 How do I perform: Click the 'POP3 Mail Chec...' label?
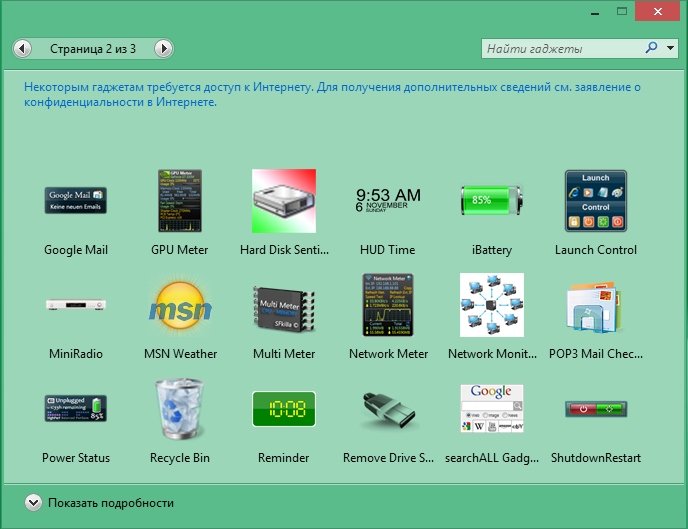[x=595, y=354]
